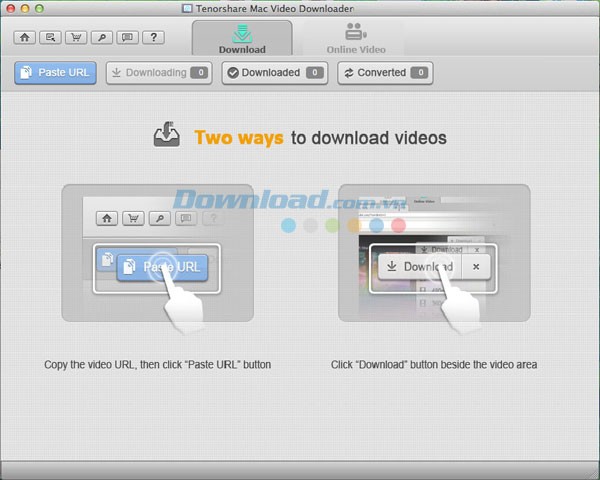Click the download tray icon beside heading

click(167, 136)
